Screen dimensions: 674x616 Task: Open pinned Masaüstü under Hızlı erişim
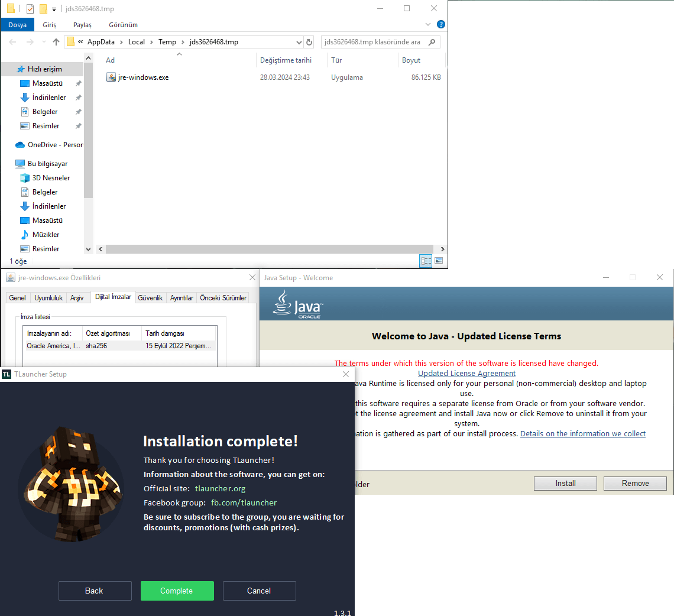pyautogui.click(x=47, y=83)
